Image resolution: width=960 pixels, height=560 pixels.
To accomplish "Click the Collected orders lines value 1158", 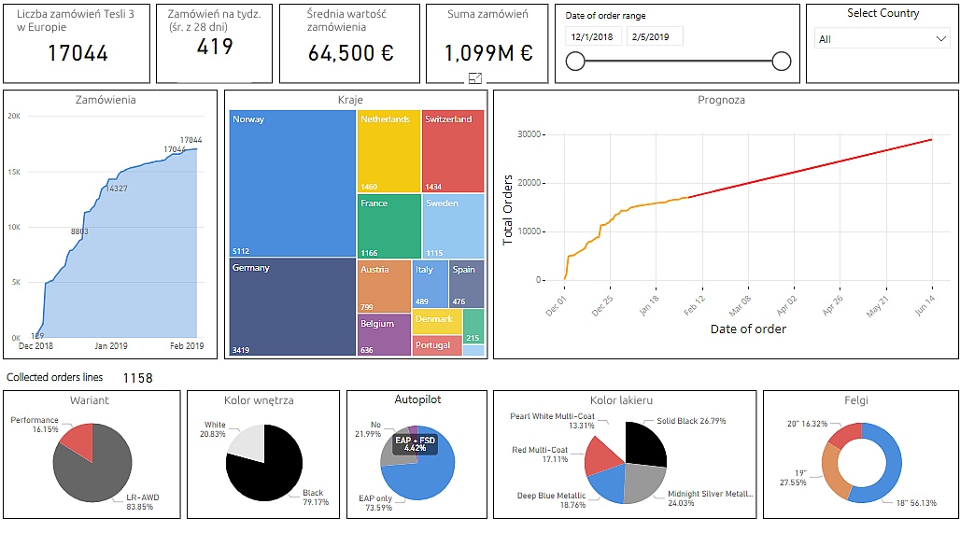I will (138, 378).
